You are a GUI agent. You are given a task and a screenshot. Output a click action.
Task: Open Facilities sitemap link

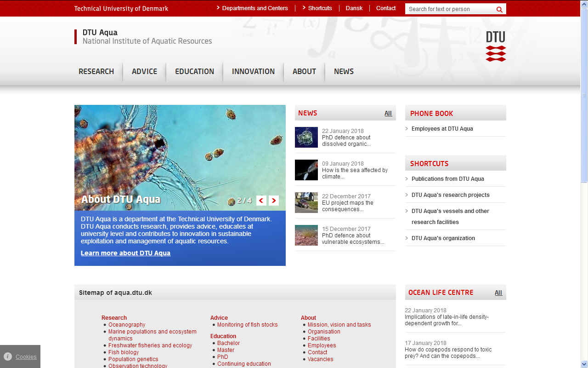(x=319, y=339)
